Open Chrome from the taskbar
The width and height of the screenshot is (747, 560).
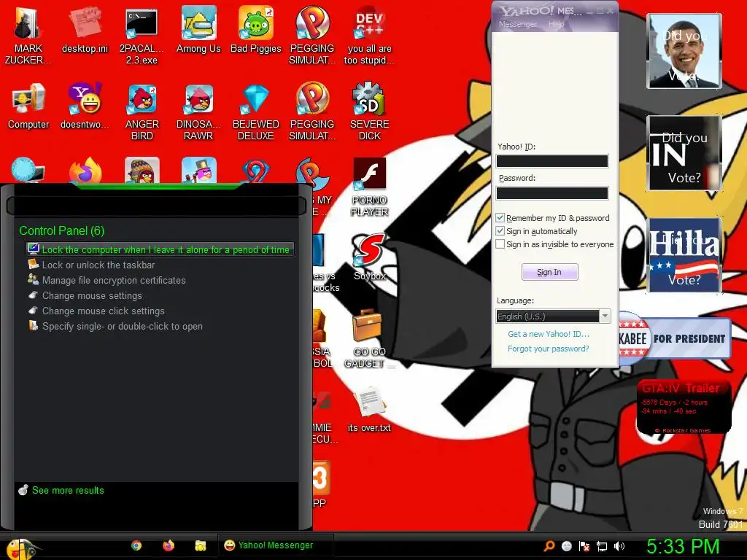tap(136, 545)
